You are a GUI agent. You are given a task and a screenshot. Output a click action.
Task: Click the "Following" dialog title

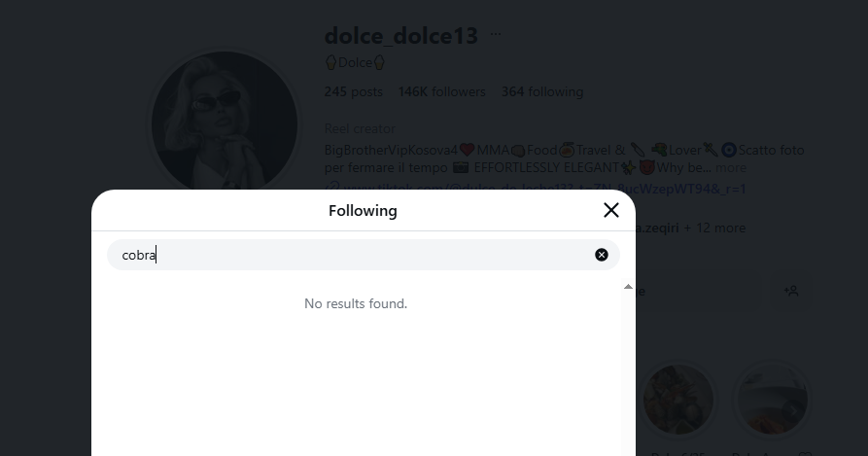pyautogui.click(x=363, y=211)
